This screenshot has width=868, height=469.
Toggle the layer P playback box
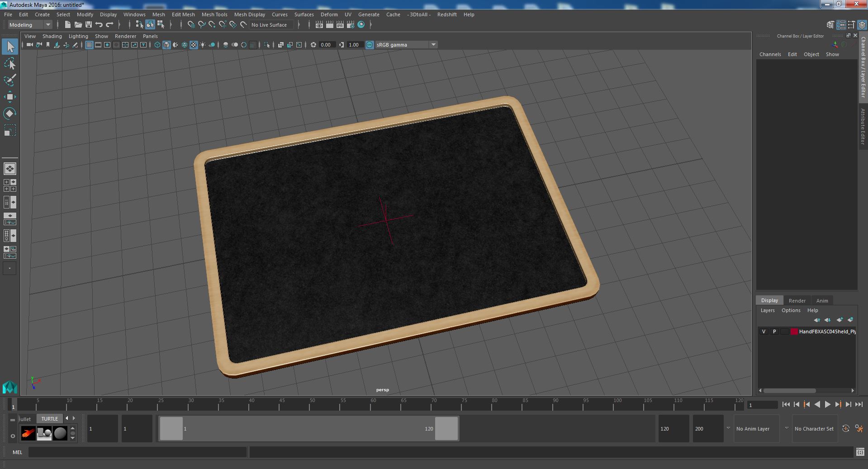774,332
